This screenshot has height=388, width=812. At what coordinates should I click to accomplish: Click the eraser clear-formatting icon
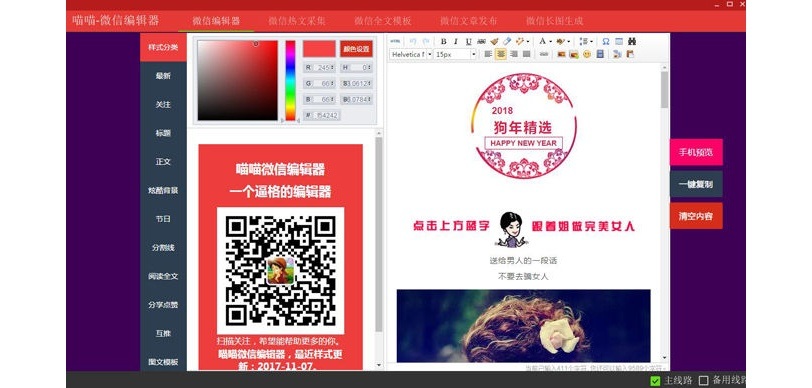507,41
